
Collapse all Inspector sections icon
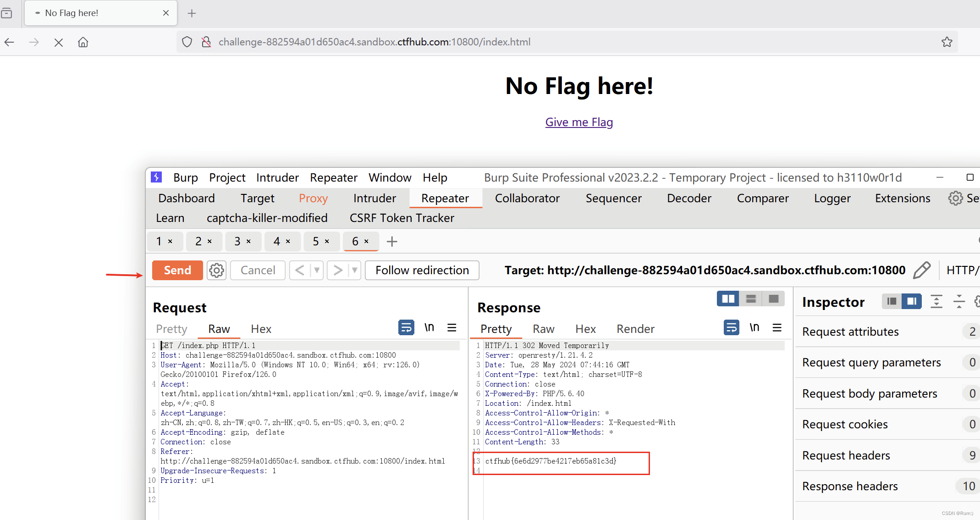959,301
